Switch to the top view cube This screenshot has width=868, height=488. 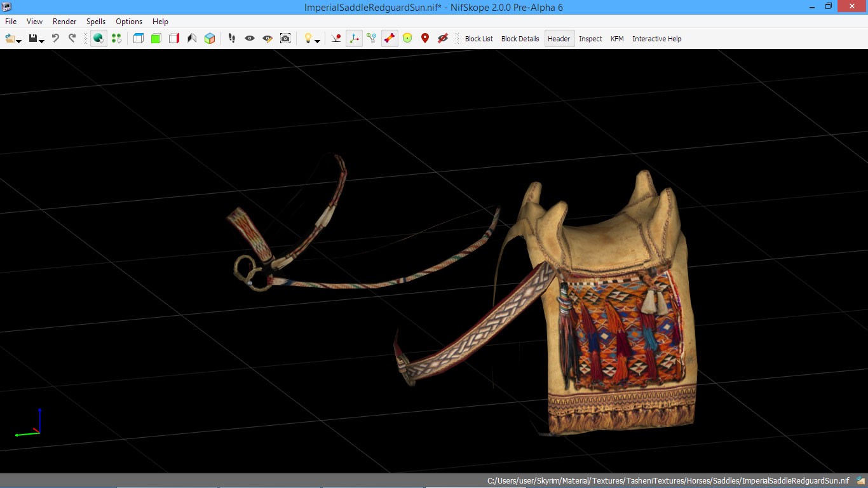point(139,39)
